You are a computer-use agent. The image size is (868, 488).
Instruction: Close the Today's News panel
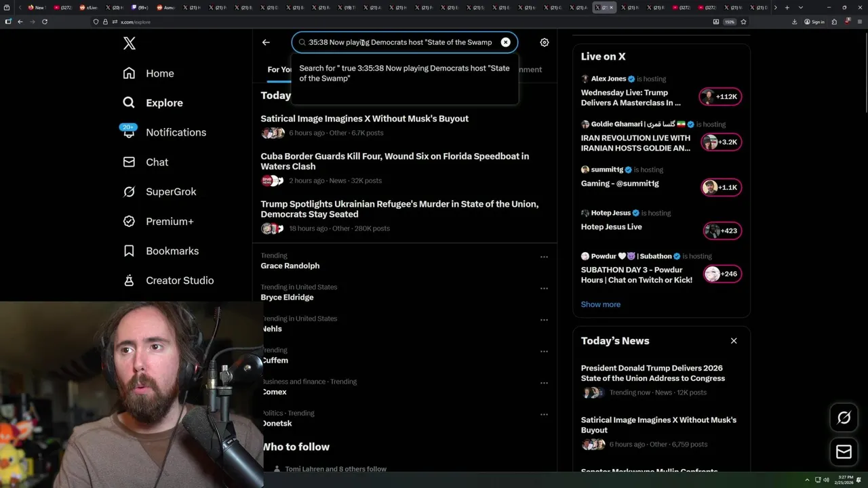coord(733,340)
